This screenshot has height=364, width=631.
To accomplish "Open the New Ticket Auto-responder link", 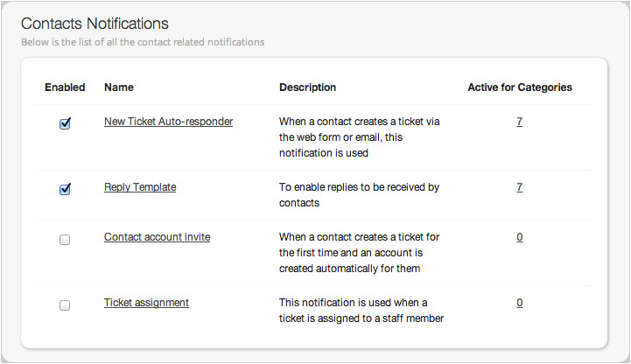I will [168, 122].
